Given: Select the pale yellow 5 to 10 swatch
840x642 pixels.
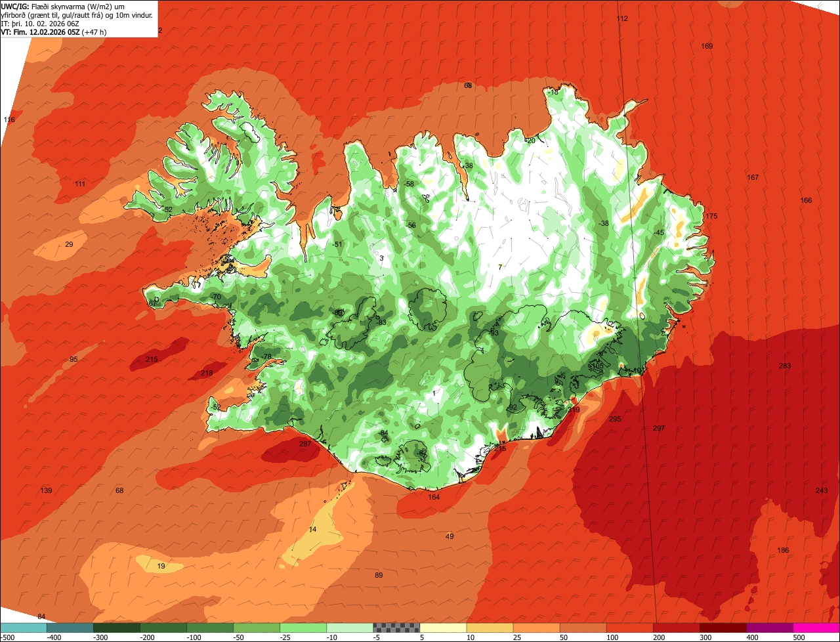Looking at the screenshot, I should click(444, 627).
